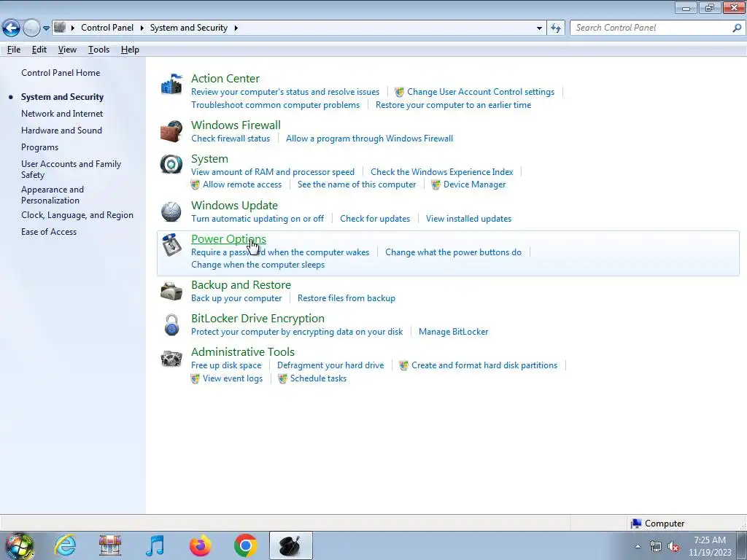Click the System category icon

point(171,164)
